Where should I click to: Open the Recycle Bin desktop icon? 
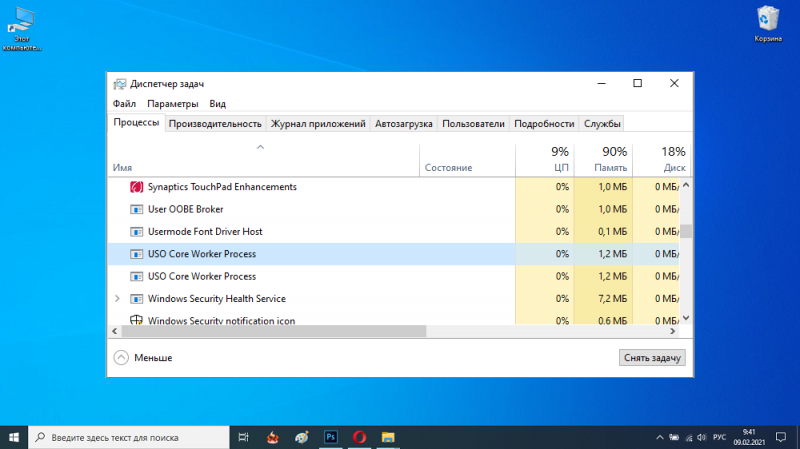pos(768,24)
